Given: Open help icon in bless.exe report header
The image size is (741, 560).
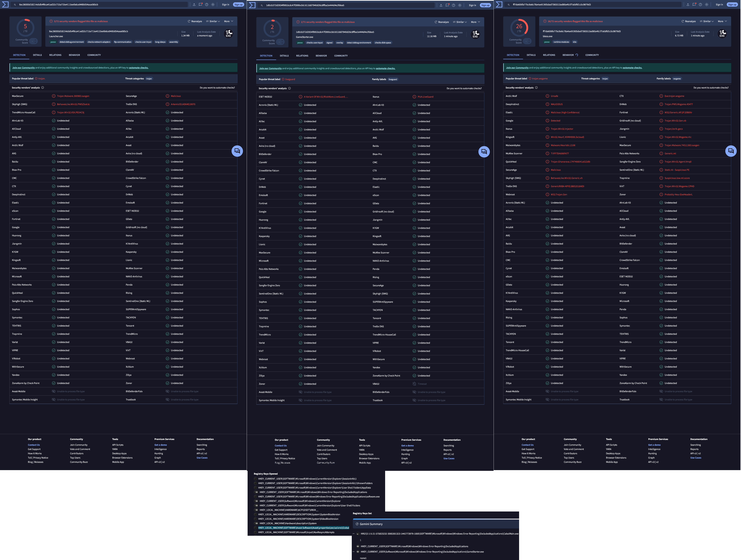Looking at the screenshot, I should click(701, 5).
